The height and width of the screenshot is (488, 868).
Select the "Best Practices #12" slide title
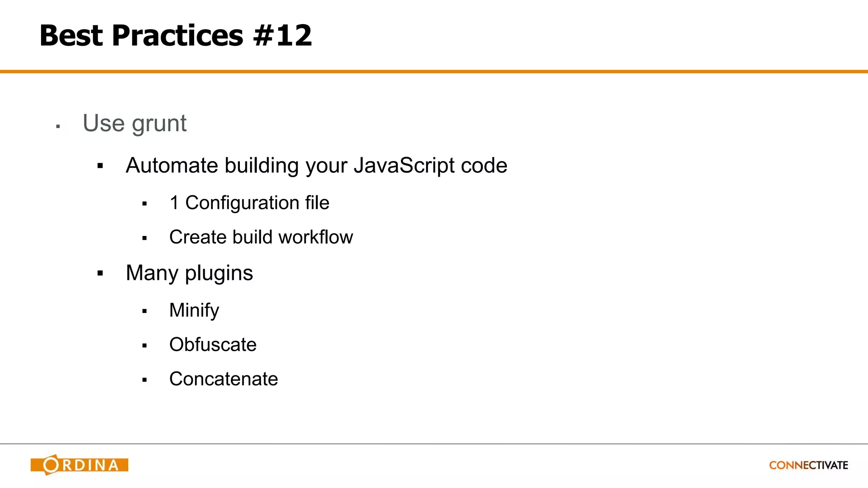tap(175, 35)
